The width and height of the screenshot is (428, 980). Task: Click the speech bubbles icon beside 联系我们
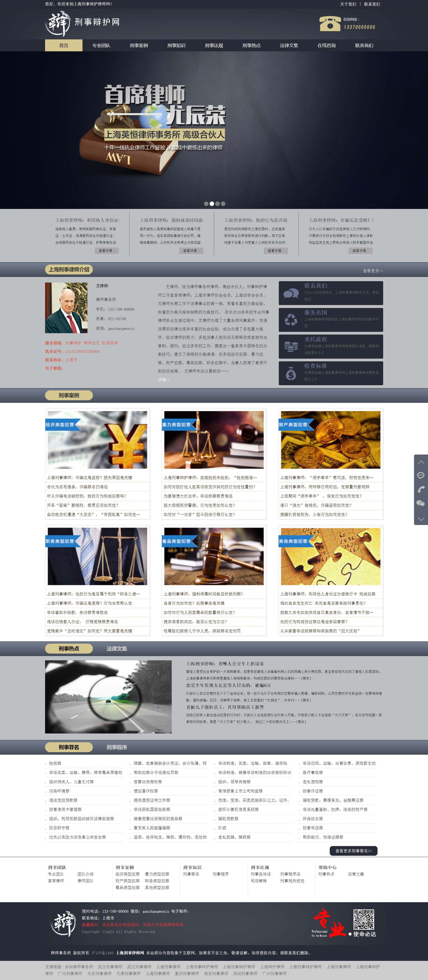(291, 293)
